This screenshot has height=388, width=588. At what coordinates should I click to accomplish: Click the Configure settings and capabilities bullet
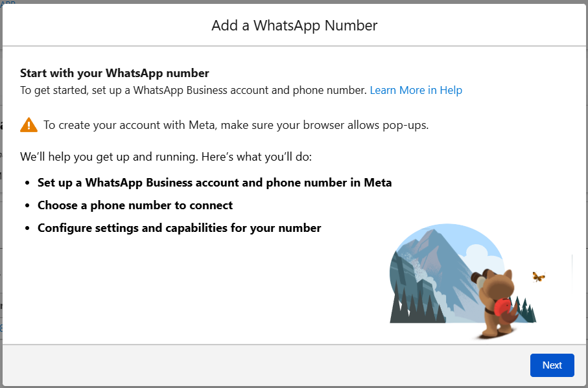click(x=179, y=228)
